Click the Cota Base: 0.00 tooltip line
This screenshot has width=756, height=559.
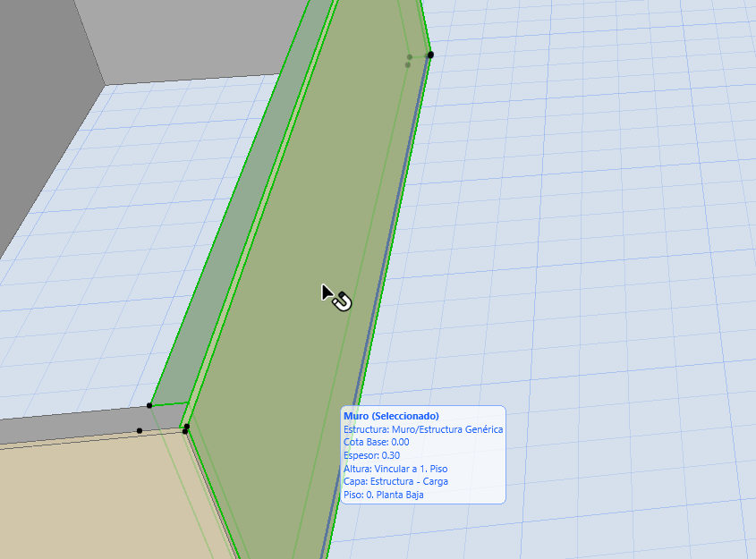[x=376, y=442]
